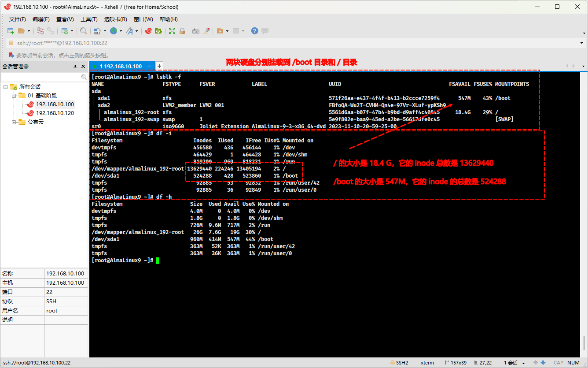Select the 192.168.10.100 session tab

click(120, 66)
